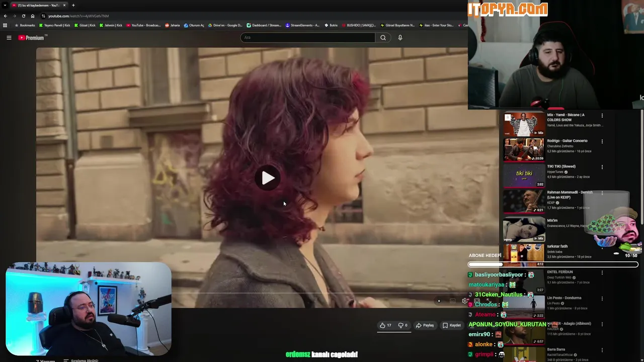Open 'ENTEL FERİDUN' video title

click(x=559, y=272)
